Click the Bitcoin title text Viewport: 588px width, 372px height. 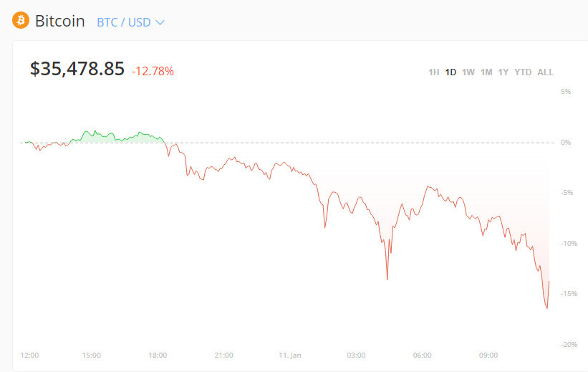(59, 22)
